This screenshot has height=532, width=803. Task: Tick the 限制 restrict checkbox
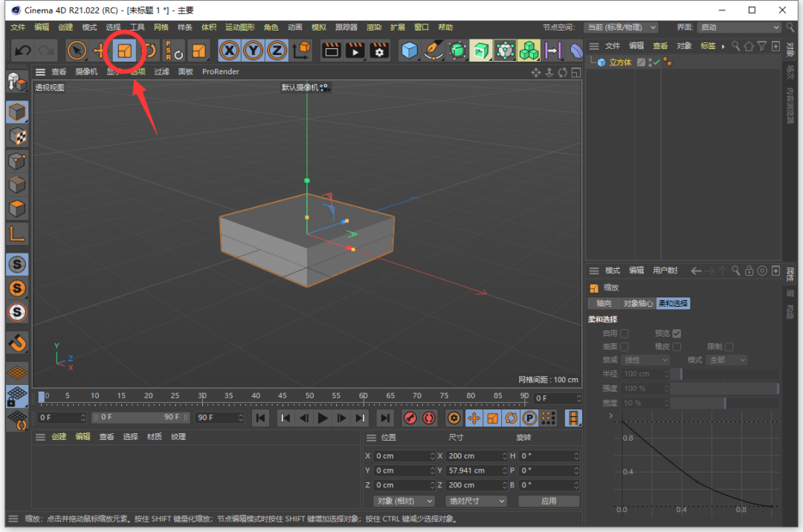tap(729, 347)
